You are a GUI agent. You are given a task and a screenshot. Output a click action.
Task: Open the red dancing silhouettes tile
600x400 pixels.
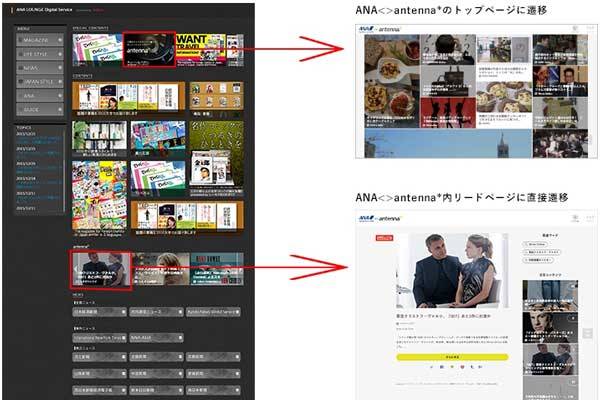(x=448, y=113)
